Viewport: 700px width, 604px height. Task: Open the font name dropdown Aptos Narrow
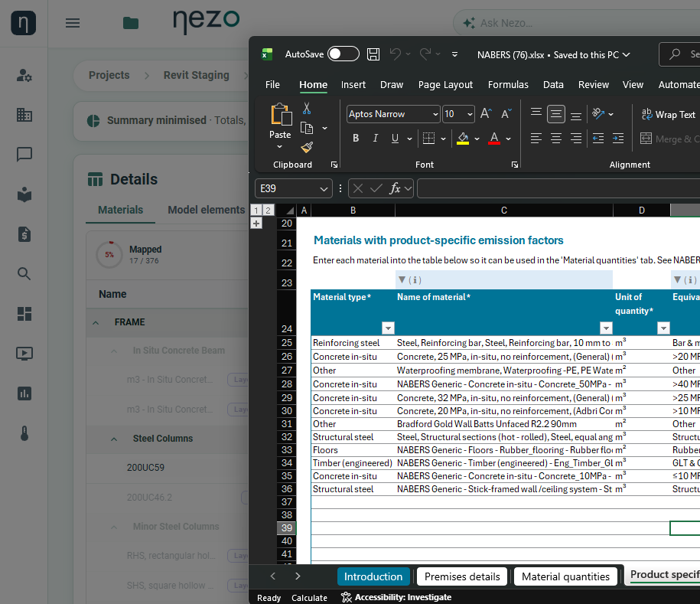pos(435,114)
